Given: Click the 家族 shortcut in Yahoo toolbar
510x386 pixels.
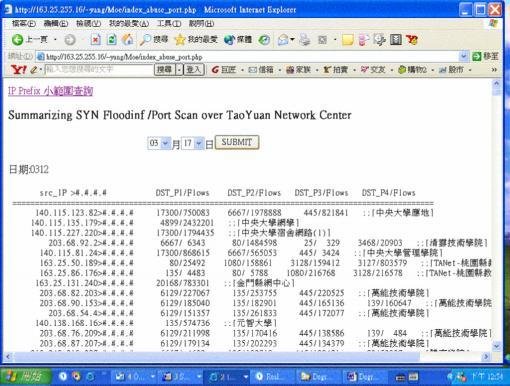Looking at the screenshot, I should (298, 70).
